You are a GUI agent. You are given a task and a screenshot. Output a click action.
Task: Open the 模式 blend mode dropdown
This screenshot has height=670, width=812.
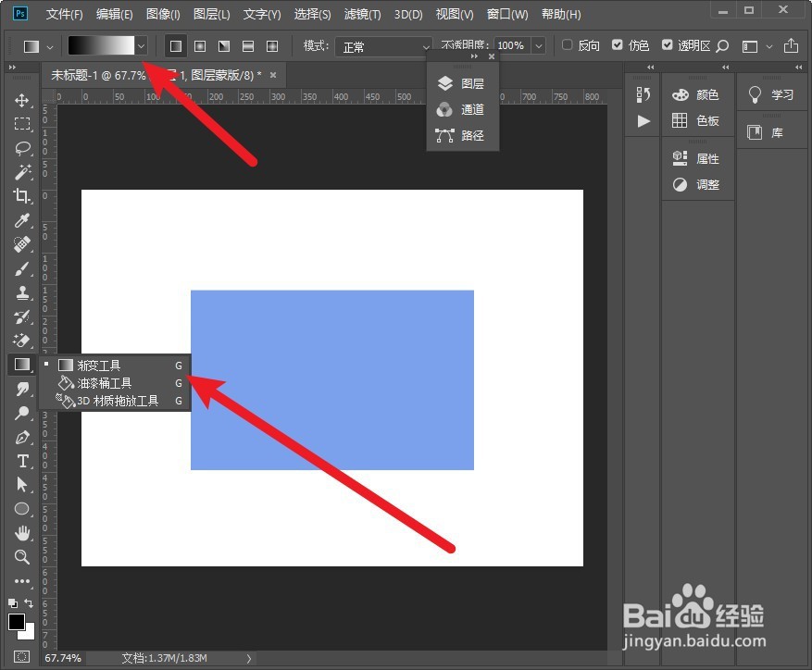pos(383,46)
